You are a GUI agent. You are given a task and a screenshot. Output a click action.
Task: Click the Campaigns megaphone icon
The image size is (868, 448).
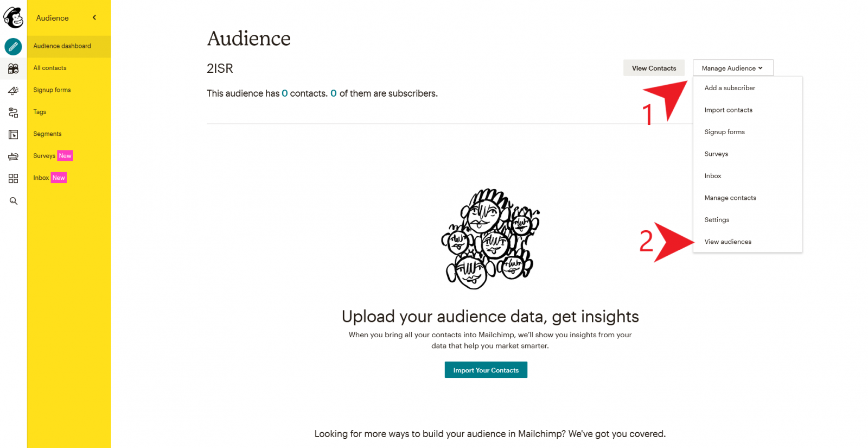pyautogui.click(x=13, y=91)
